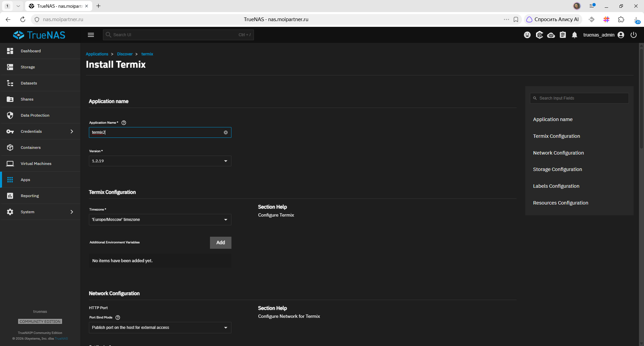Screen dimensions: 644x346
Task: Open the TrueCommand cloud status icon
Action: pos(551,35)
